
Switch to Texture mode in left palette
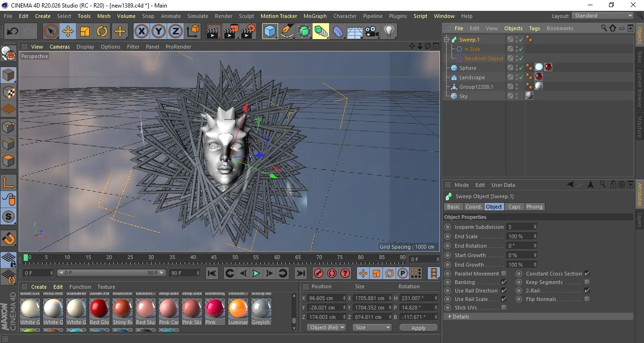8,92
